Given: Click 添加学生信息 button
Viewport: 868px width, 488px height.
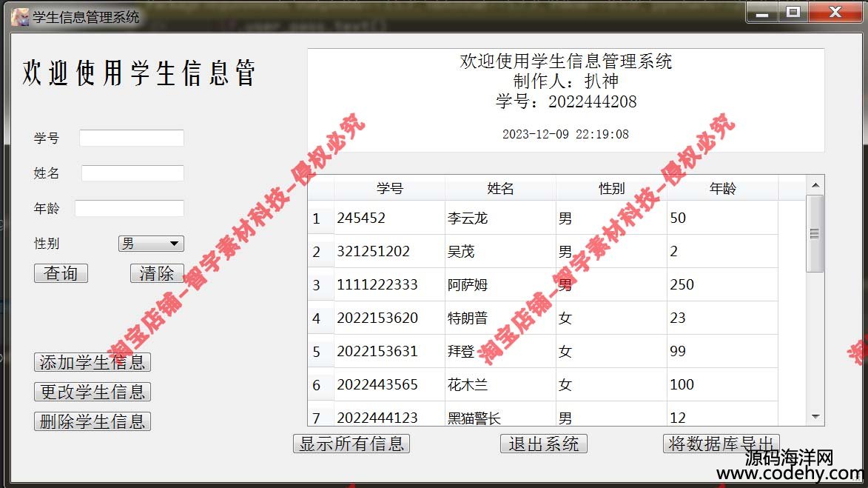Looking at the screenshot, I should pos(92,362).
